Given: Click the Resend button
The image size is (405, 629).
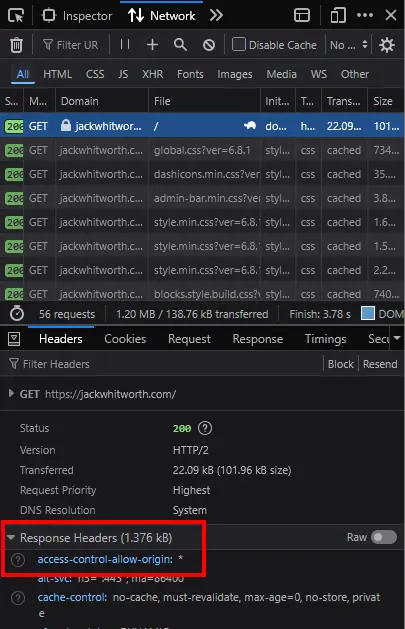Looking at the screenshot, I should coord(380,364).
